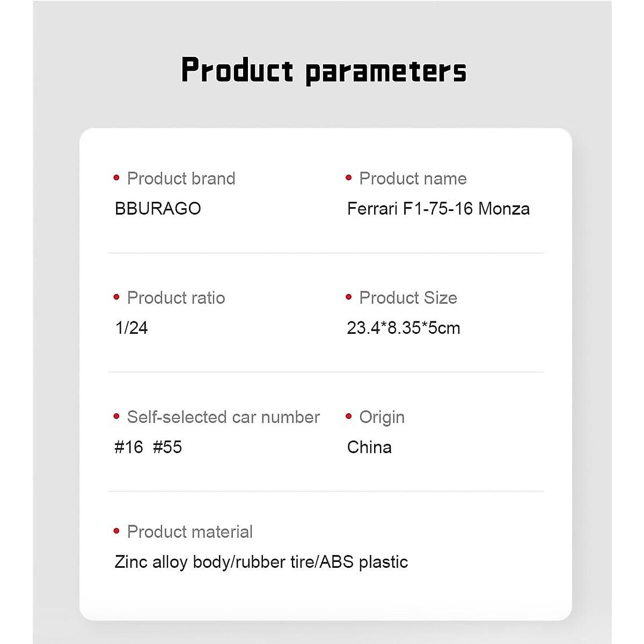The height and width of the screenshot is (644, 644).
Task: Click the Product brand label
Action: coord(181,178)
